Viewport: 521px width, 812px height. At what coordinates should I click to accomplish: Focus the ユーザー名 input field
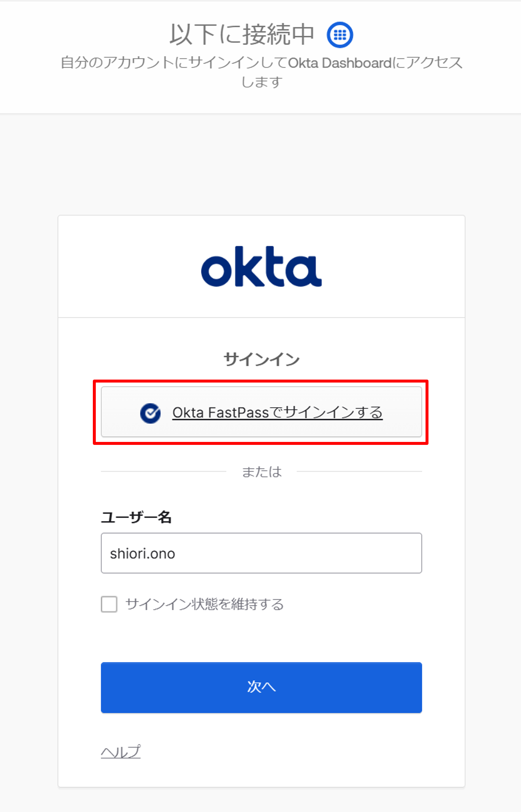coord(261,553)
